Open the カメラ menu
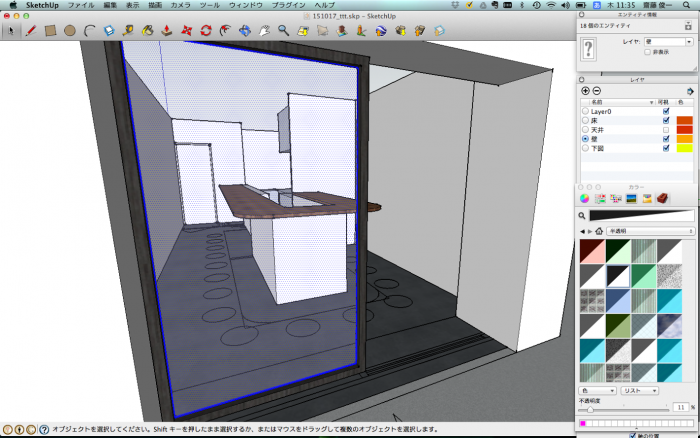The width and height of the screenshot is (700, 438). pyautogui.click(x=181, y=5)
